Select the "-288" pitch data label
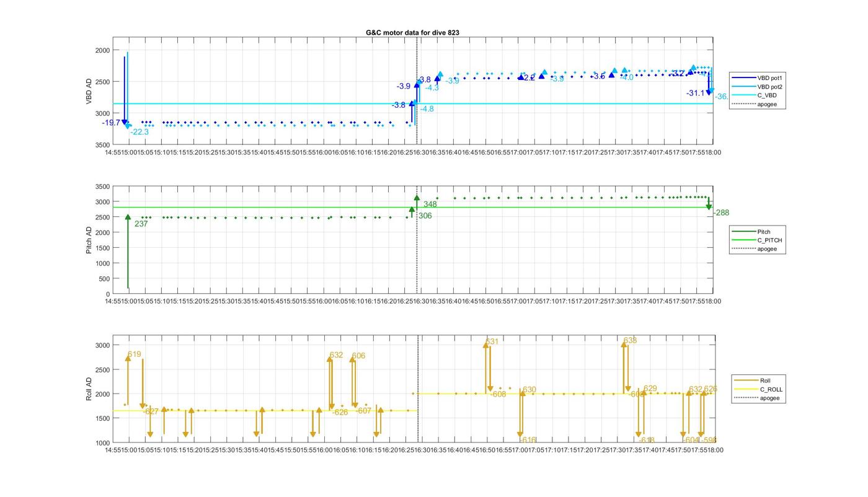Viewport: 868px width, 497px height. 721,213
